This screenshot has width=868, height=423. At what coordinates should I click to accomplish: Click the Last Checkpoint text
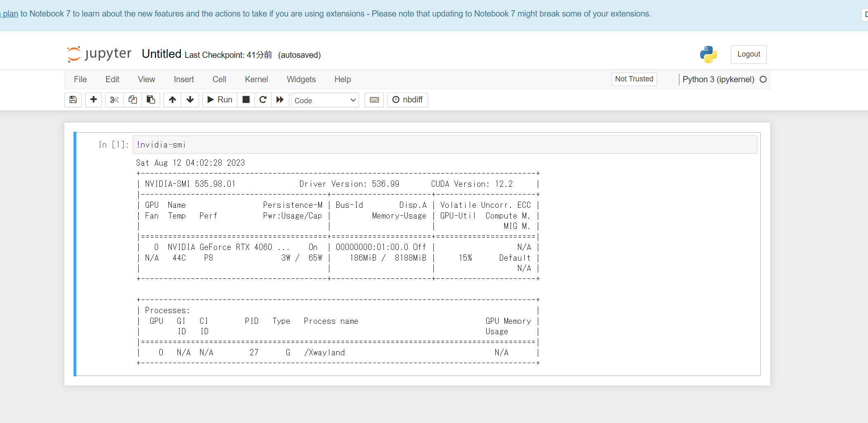click(228, 55)
